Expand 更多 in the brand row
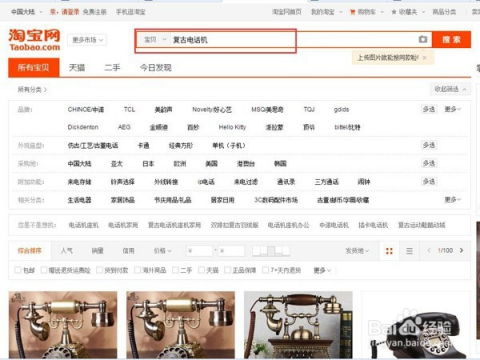Viewport: 480px width, 360px height. pyautogui.click(x=452, y=109)
